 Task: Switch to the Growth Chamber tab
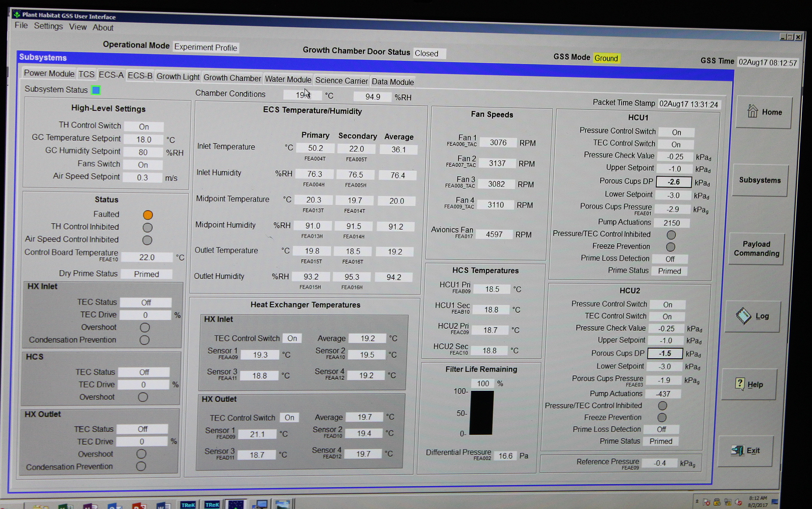[232, 78]
